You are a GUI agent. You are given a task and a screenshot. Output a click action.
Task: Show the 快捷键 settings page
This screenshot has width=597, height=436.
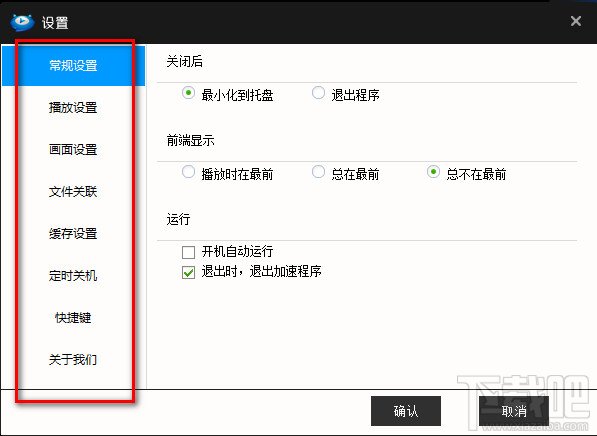pyautogui.click(x=73, y=317)
